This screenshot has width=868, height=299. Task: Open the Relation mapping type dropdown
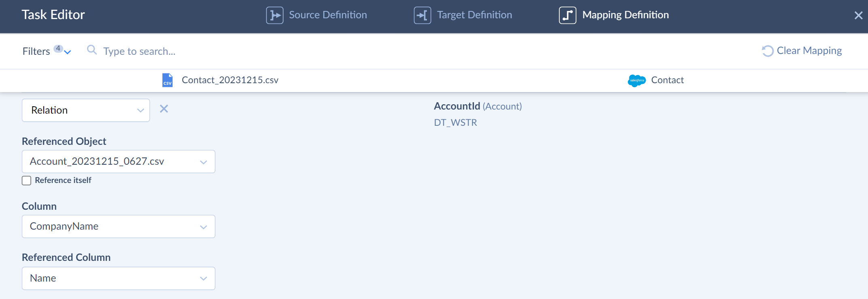pyautogui.click(x=86, y=110)
